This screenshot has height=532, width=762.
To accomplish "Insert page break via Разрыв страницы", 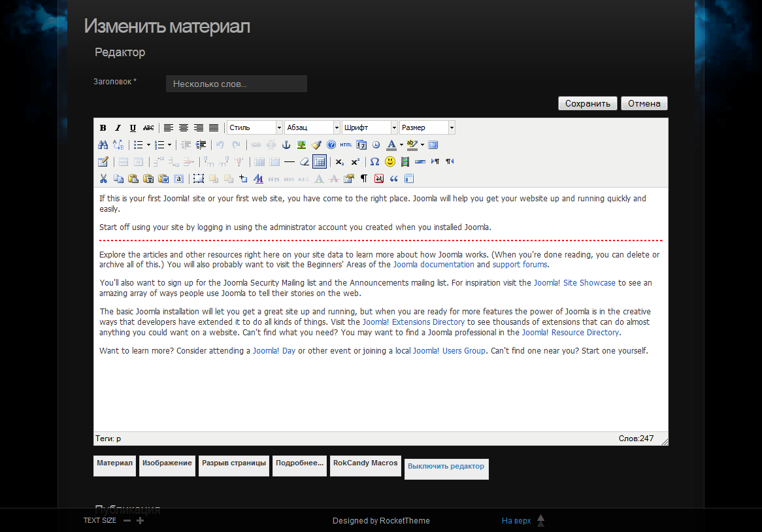I will [x=234, y=465].
